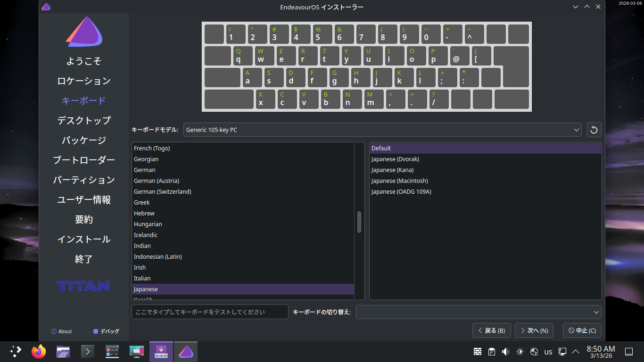Open the clipboard tray widget
Screen dimensions: 644x362
pyautogui.click(x=492, y=352)
